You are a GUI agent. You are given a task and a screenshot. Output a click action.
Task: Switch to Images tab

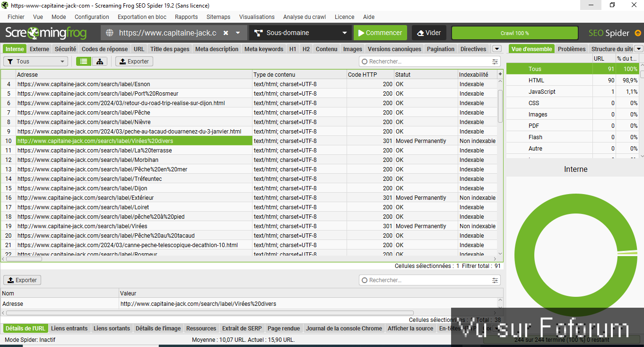pos(352,49)
